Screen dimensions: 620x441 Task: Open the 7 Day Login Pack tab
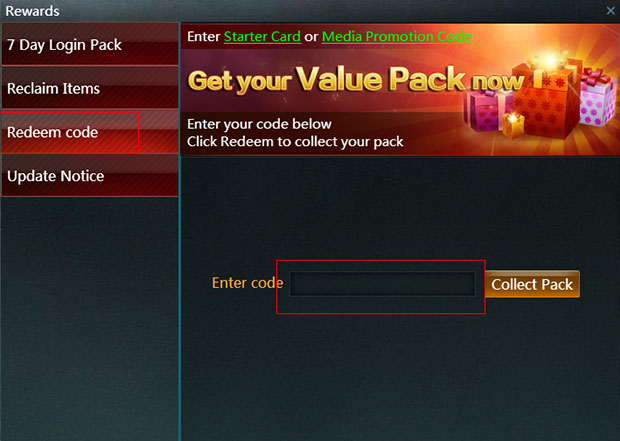click(x=90, y=44)
